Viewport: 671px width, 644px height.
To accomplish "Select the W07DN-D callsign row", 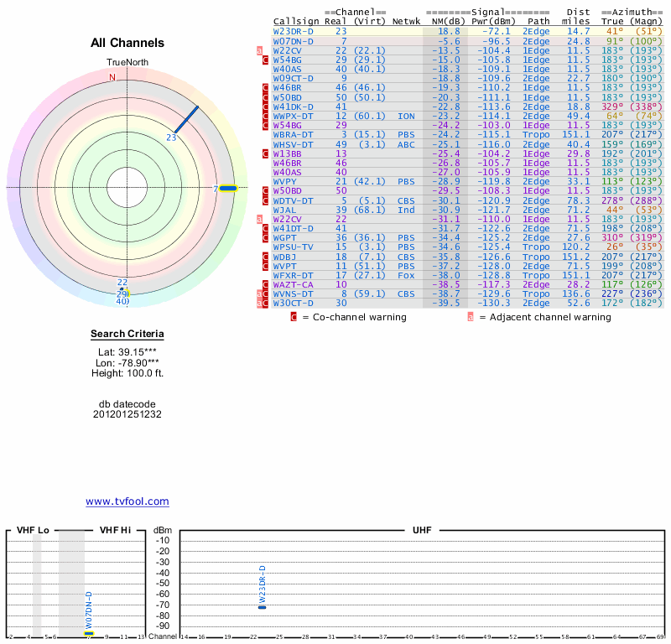I will pos(293,41).
